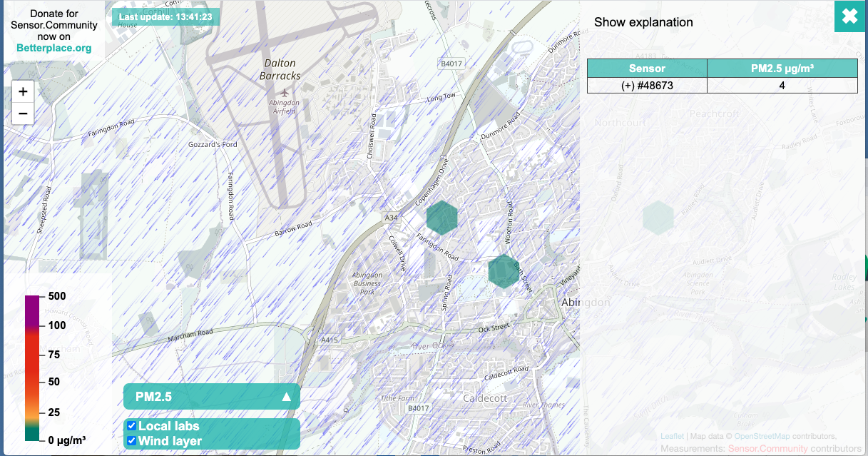Click the 0 µg/m³ legend value
Viewport: 868px width, 456px height.
67,441
